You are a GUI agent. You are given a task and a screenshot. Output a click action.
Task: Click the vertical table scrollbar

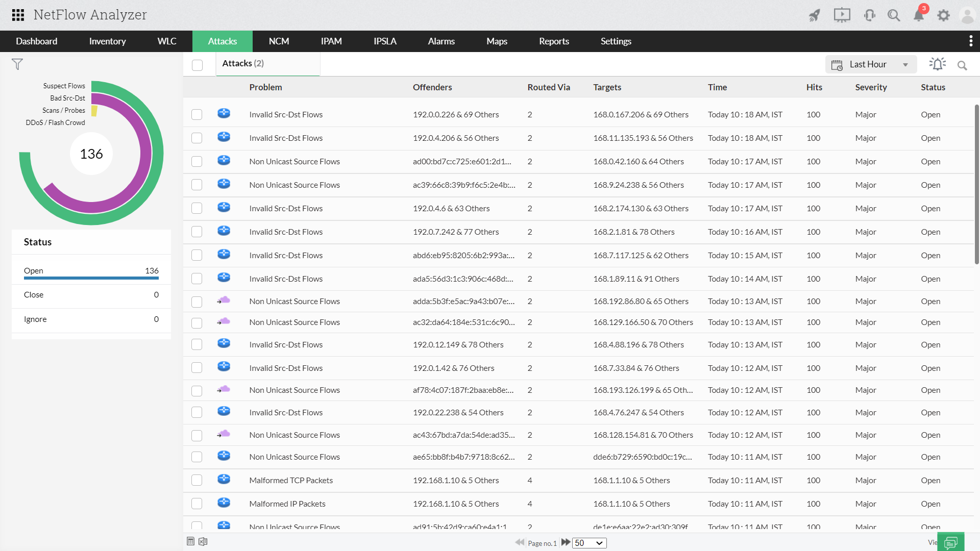pyautogui.click(x=976, y=184)
